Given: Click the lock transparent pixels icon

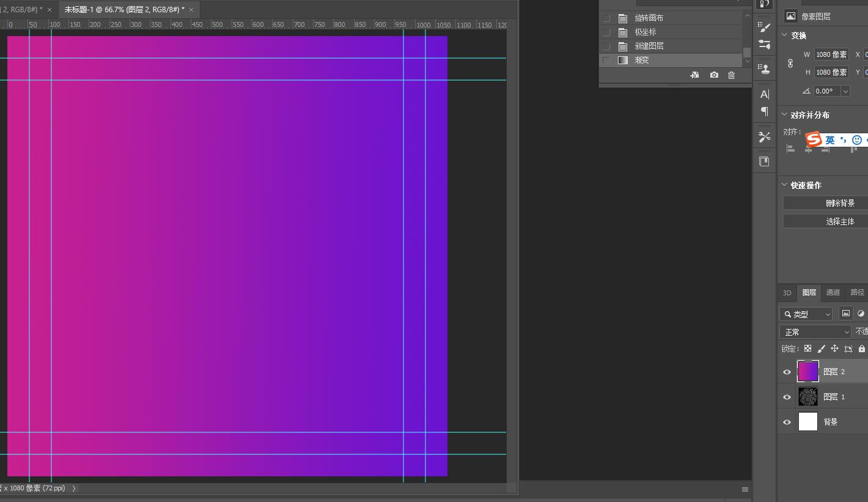Looking at the screenshot, I should [x=807, y=349].
